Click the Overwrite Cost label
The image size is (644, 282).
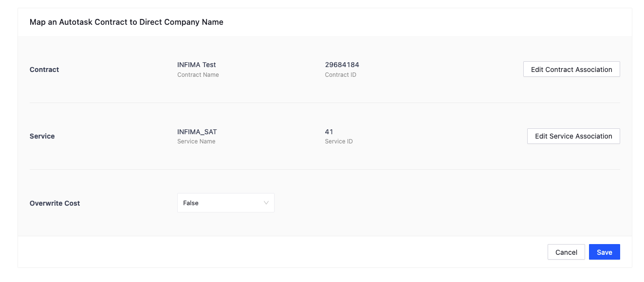pos(55,203)
